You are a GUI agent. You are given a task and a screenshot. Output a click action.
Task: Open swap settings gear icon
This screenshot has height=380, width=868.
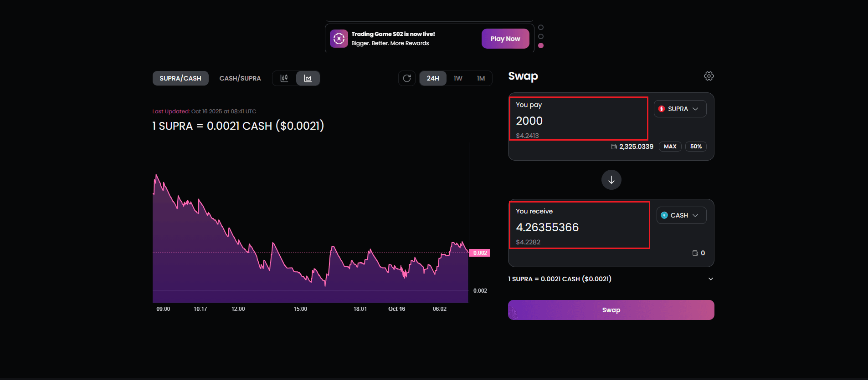pyautogui.click(x=709, y=76)
